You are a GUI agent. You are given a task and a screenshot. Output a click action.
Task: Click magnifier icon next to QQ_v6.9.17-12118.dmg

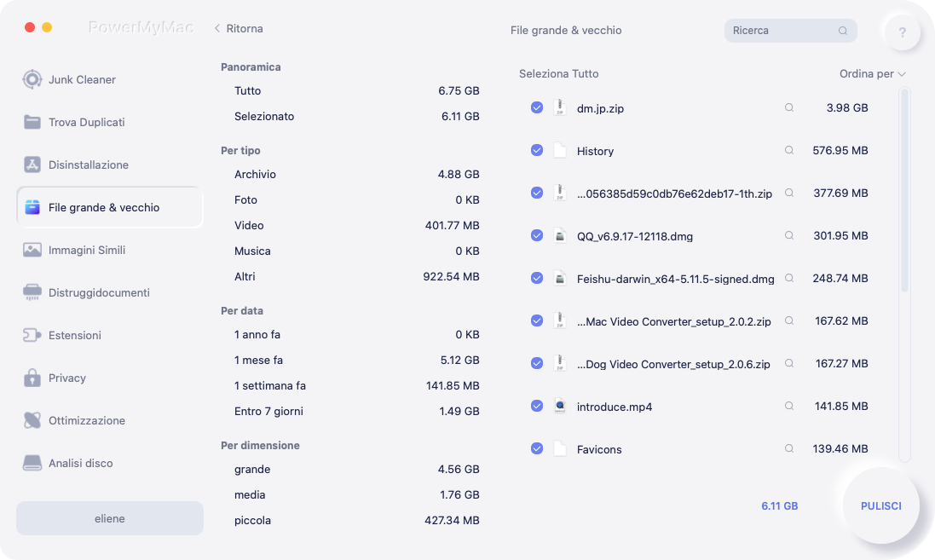pos(789,235)
